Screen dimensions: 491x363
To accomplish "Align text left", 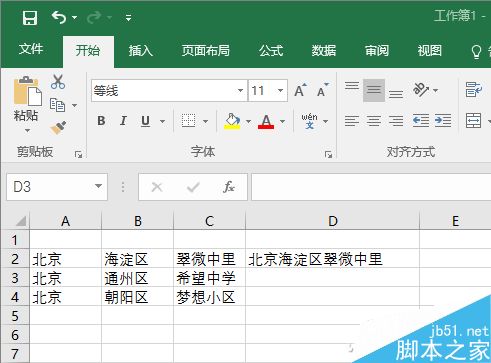I will 352,121.
